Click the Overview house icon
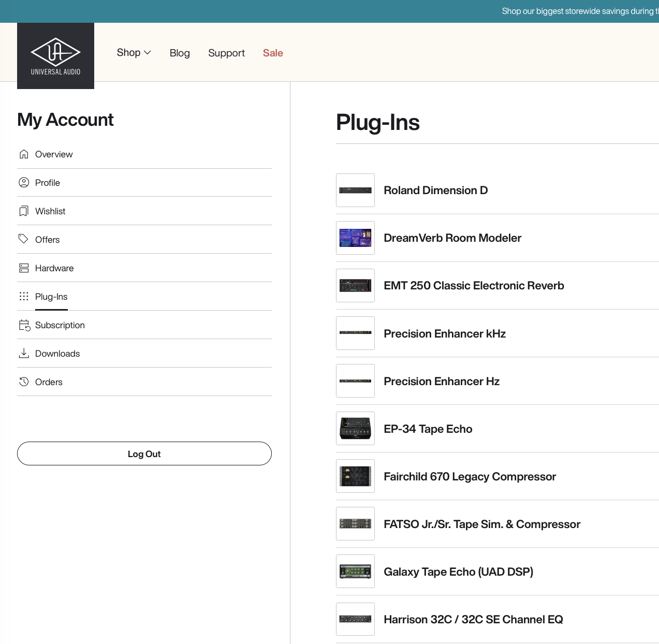 pyautogui.click(x=24, y=154)
